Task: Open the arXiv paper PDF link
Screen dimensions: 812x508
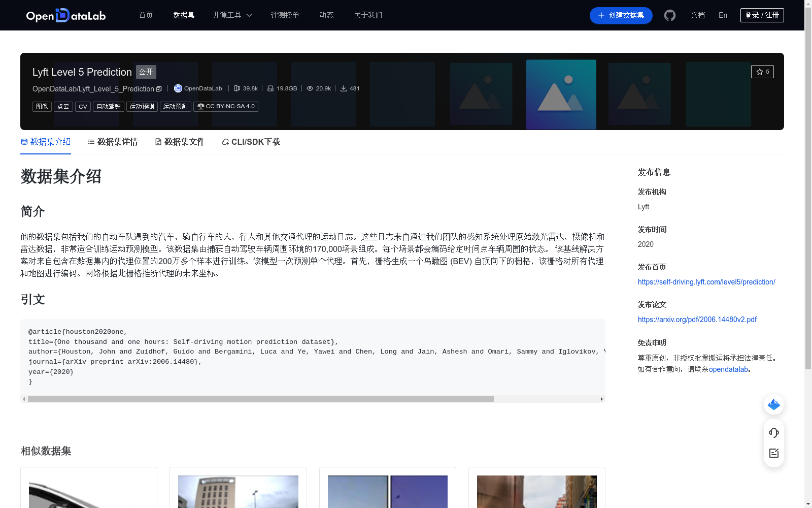Action: [697, 319]
